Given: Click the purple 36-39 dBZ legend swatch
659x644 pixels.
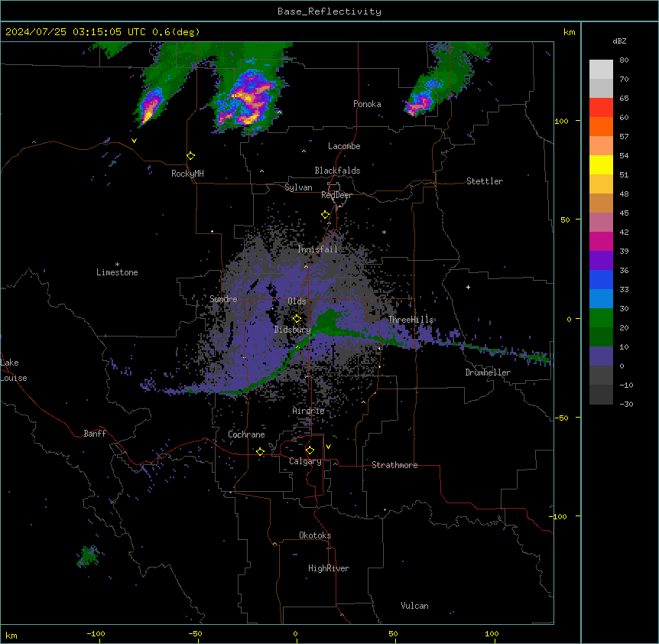Looking at the screenshot, I should click(x=601, y=260).
